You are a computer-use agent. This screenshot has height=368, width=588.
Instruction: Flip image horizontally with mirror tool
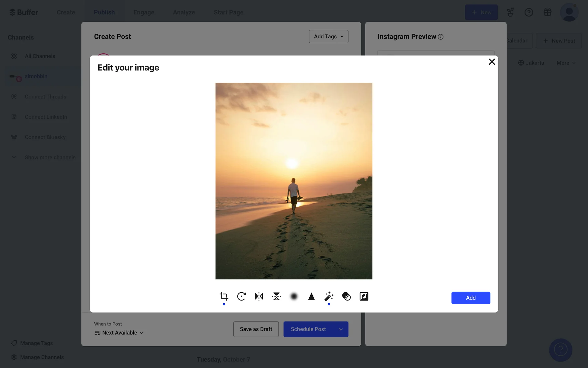coord(259,296)
